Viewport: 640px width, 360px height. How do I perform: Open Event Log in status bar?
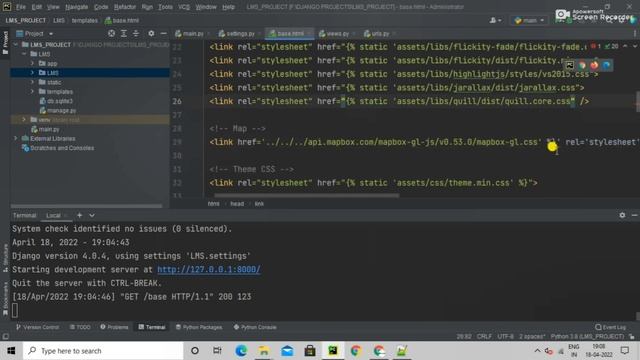coord(610,327)
